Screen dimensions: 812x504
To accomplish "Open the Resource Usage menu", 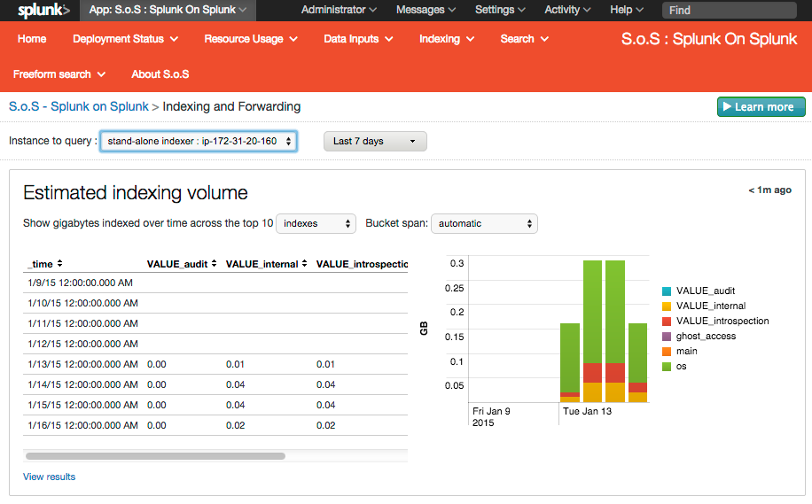I will pyautogui.click(x=250, y=39).
